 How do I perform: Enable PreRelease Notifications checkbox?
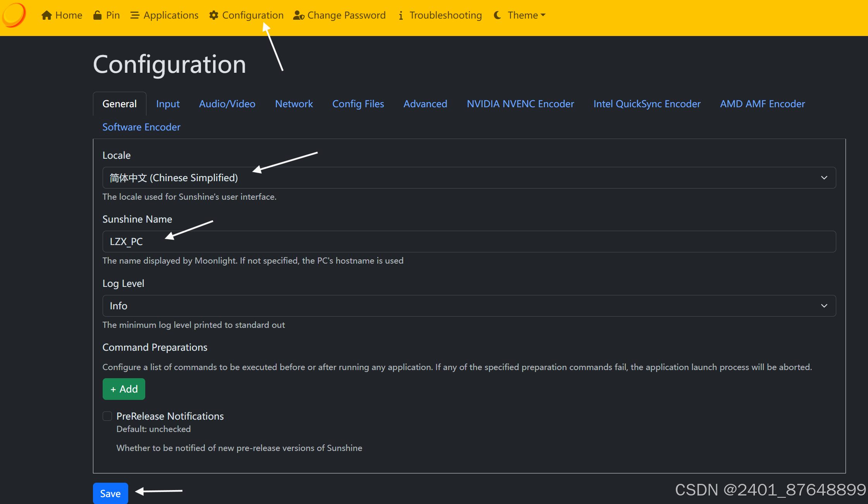point(107,416)
